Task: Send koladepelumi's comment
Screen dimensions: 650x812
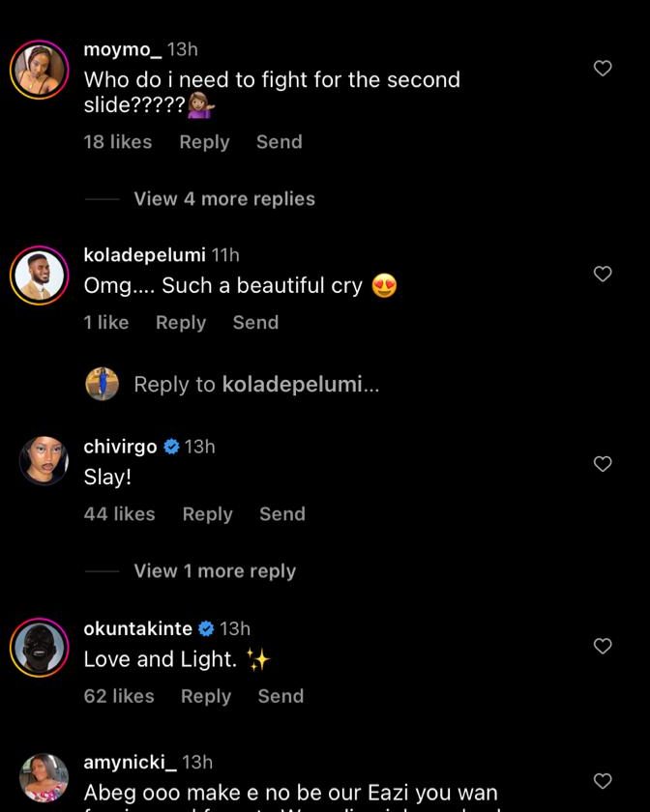Action: (255, 323)
